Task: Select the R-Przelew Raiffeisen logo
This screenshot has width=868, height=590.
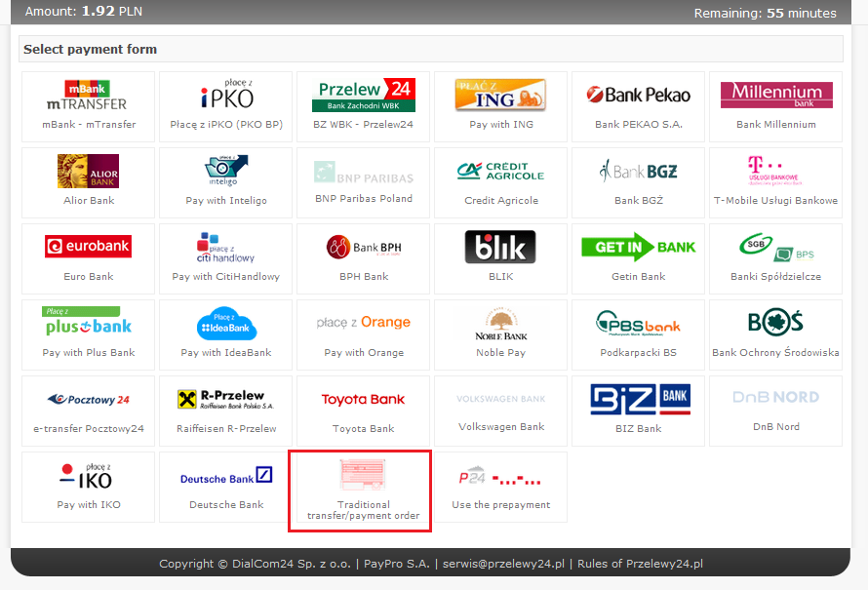Action: coord(226,399)
